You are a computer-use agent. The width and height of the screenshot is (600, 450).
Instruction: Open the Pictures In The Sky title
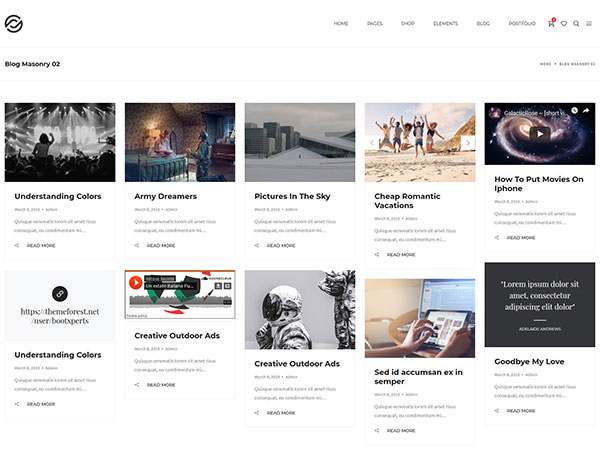click(x=292, y=196)
